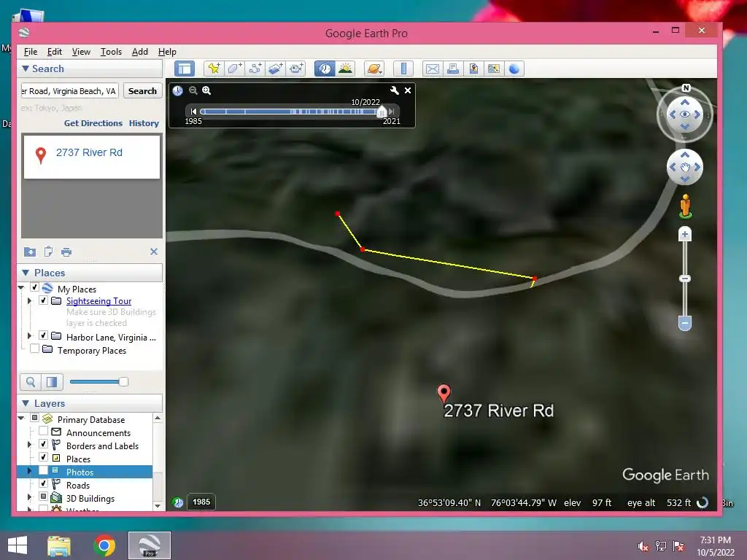View in Google Maps toolbar icon
Screen dimensions: 747x560
pos(494,69)
